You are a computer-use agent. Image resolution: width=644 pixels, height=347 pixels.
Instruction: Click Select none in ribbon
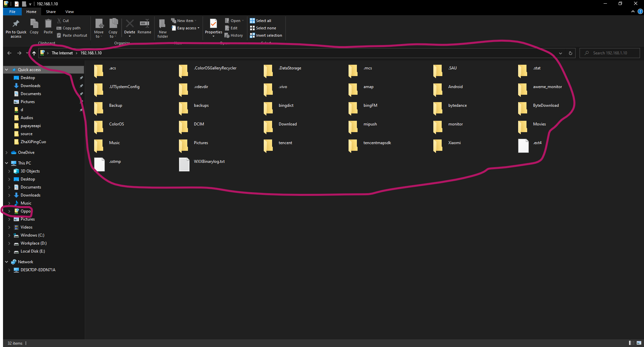[263, 28]
